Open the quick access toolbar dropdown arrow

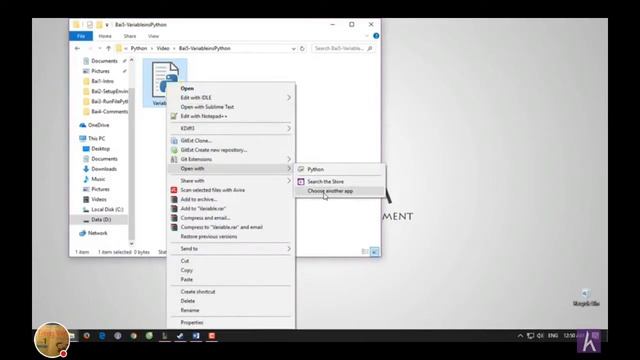click(107, 25)
